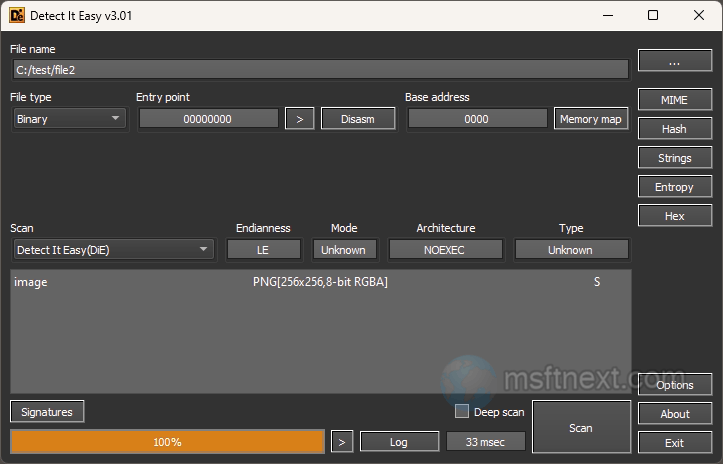The image size is (723, 464).
Task: Click the Mode Unknown field
Action: pos(344,250)
